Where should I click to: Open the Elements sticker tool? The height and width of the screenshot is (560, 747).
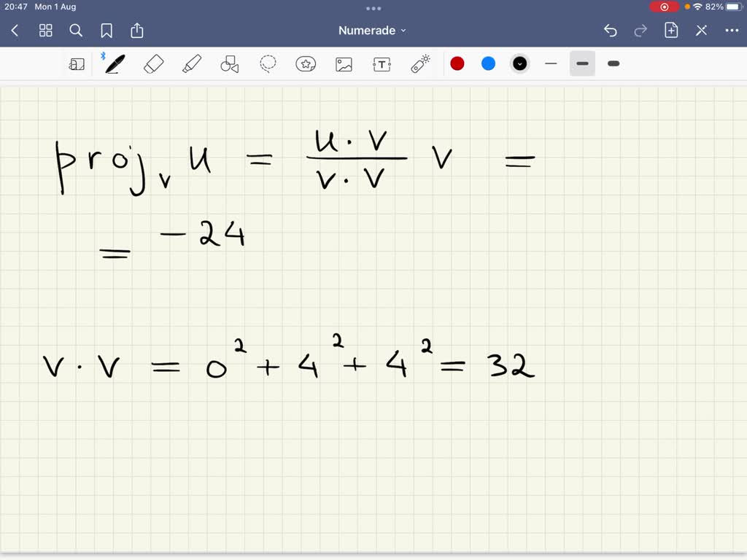pyautogui.click(x=306, y=64)
